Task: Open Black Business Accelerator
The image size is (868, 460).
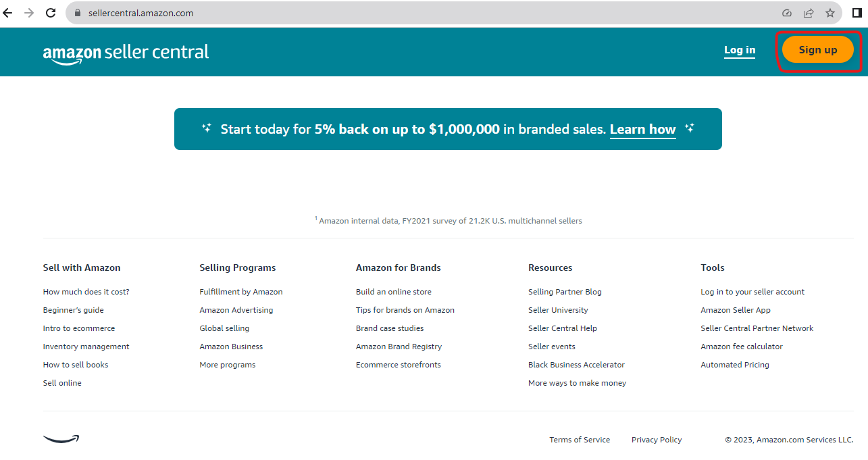Action: (x=576, y=365)
